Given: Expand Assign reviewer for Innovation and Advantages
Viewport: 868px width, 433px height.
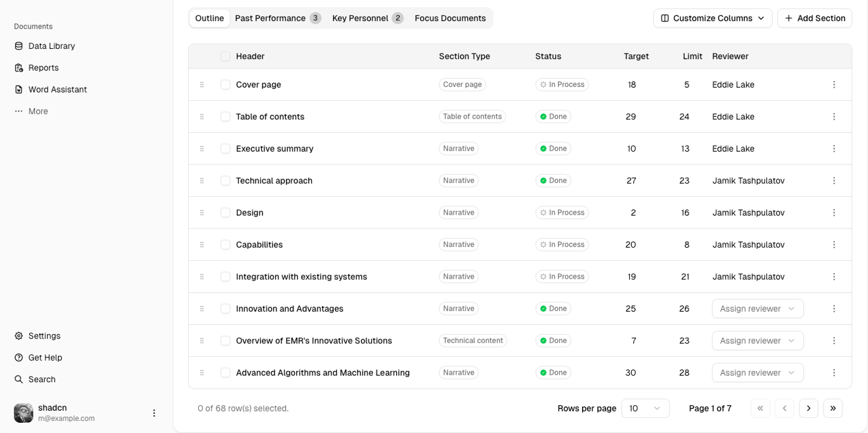Looking at the screenshot, I should pyautogui.click(x=757, y=309).
